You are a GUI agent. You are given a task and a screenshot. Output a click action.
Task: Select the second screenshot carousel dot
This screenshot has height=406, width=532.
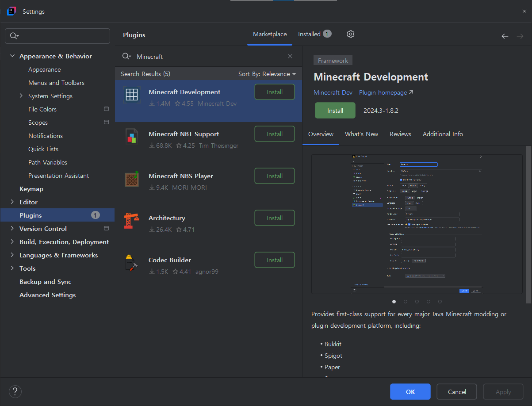pos(406,302)
